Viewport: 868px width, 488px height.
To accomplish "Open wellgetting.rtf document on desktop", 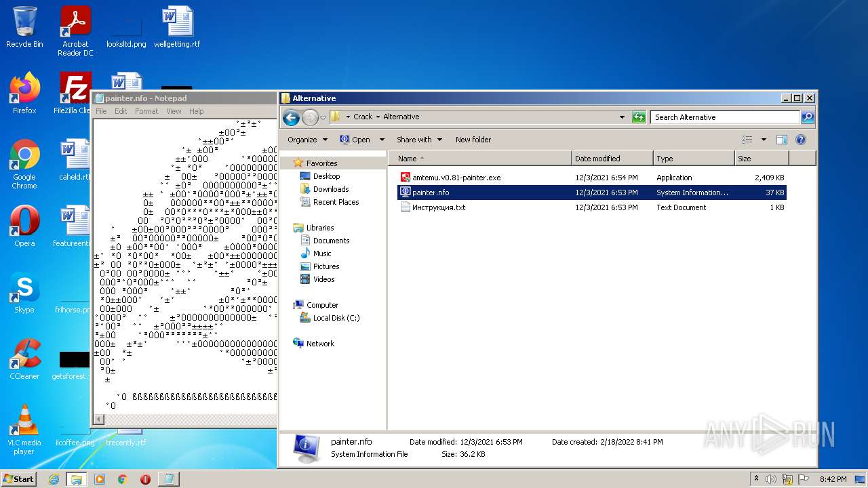I will (x=177, y=27).
